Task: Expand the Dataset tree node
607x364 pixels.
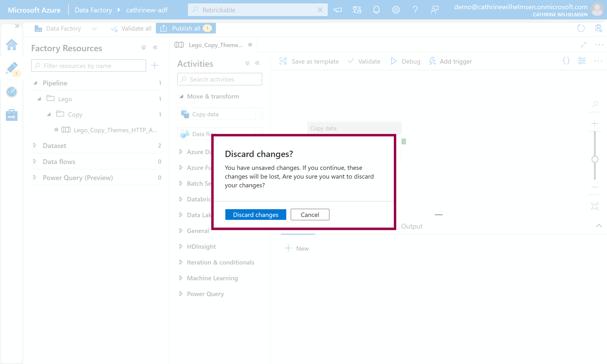Action: tap(35, 145)
